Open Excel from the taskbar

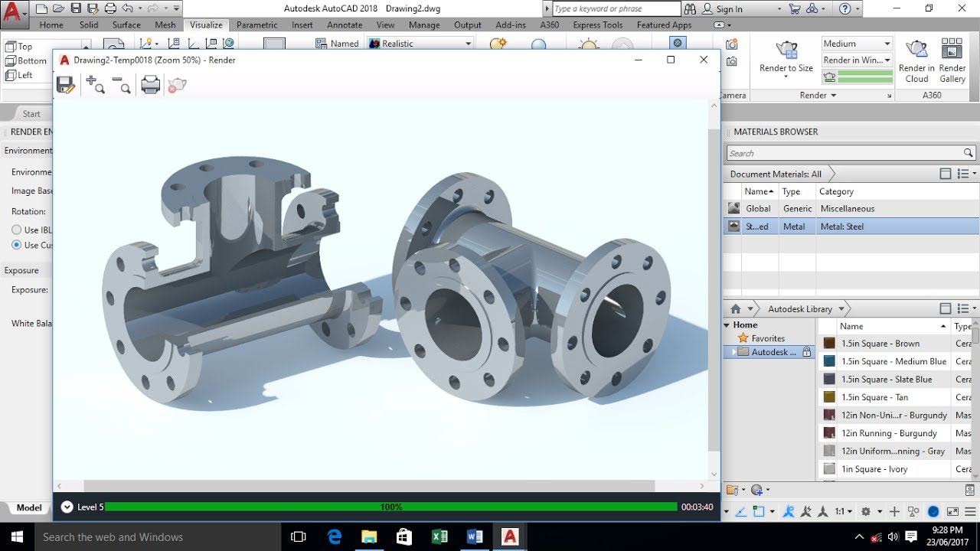439,537
